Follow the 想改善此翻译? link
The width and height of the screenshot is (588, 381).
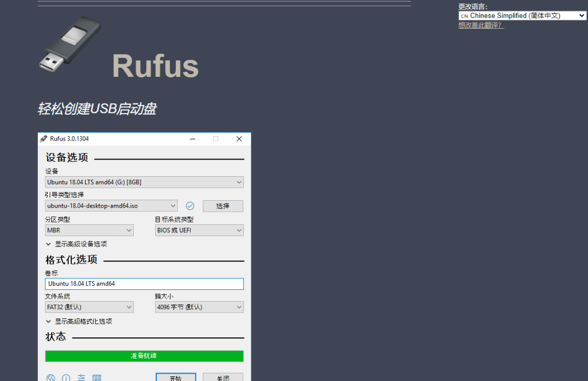[x=481, y=25]
